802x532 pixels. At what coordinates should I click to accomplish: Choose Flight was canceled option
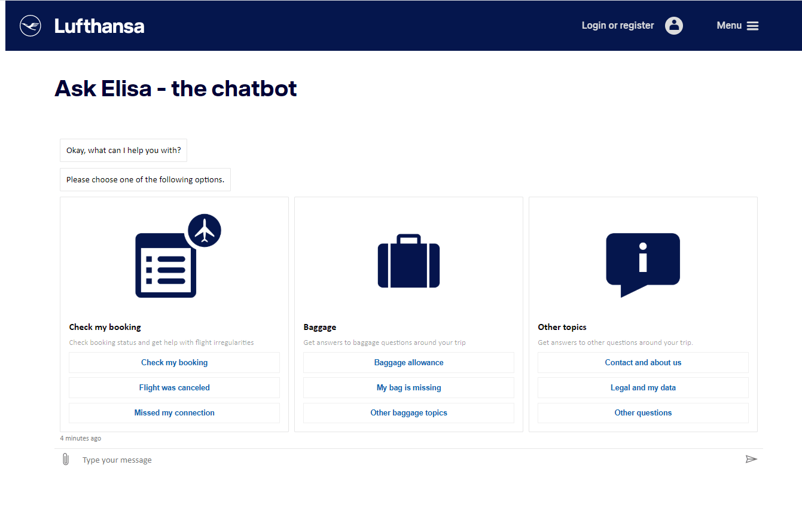(175, 387)
